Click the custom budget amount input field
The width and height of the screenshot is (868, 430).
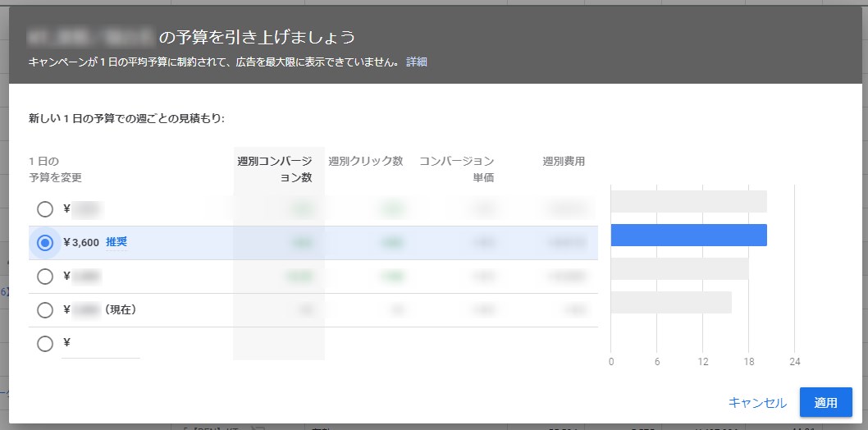point(100,345)
